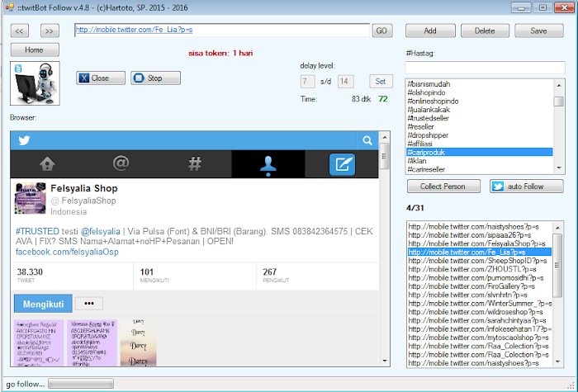Open the 267 Pengikut count
The image size is (578, 392).
click(276, 275)
